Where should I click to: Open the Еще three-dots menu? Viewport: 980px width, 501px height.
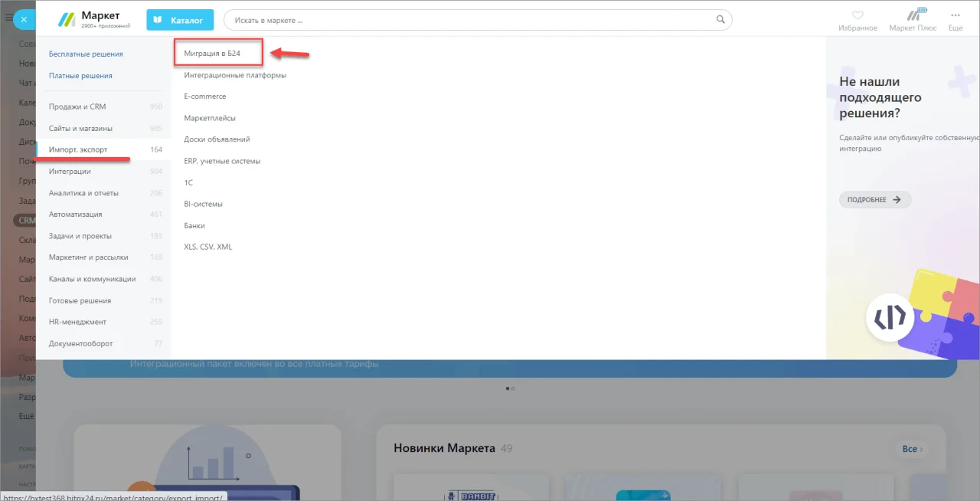955,15
